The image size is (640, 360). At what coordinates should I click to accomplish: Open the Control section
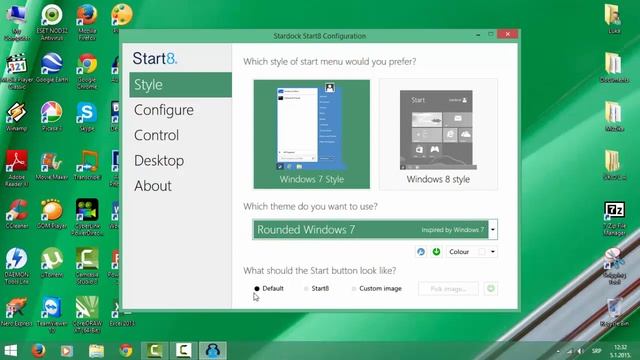point(156,136)
